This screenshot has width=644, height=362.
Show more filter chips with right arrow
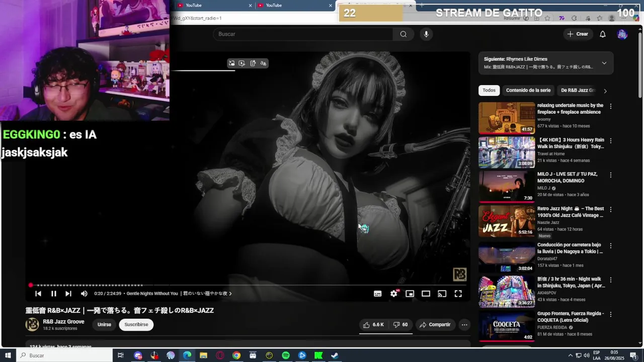pos(605,91)
